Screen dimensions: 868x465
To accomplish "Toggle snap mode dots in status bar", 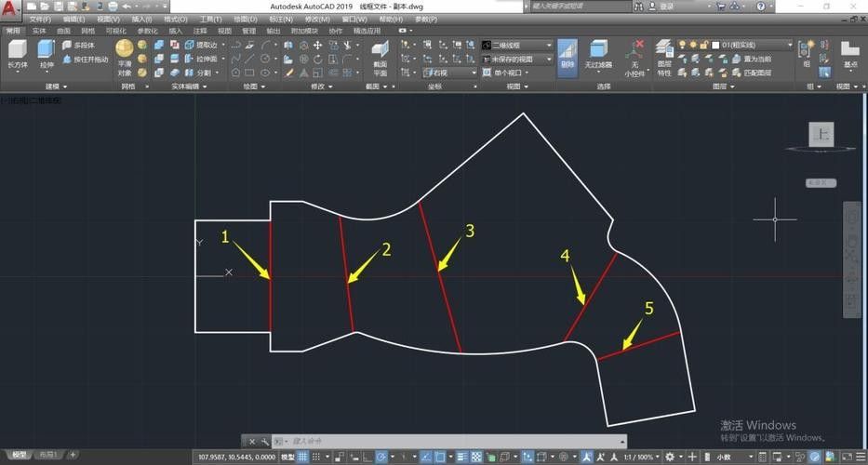I will tap(317, 457).
